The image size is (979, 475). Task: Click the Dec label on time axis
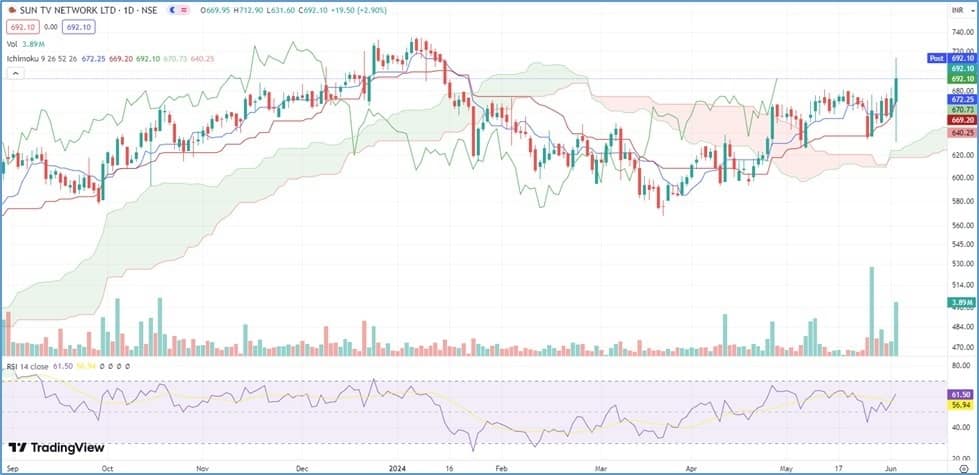point(302,467)
